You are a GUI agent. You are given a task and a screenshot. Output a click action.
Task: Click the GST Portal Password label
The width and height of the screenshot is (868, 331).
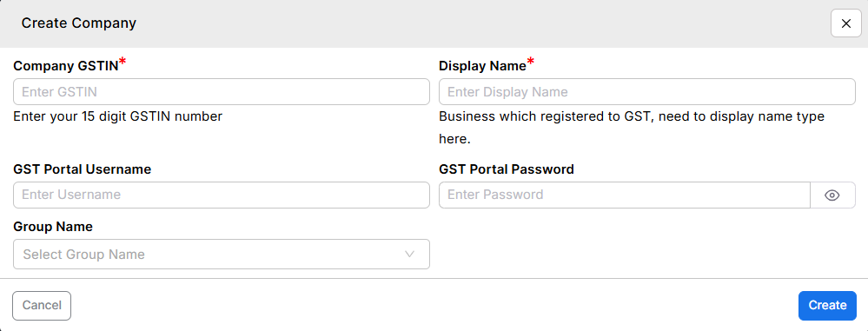[506, 169]
